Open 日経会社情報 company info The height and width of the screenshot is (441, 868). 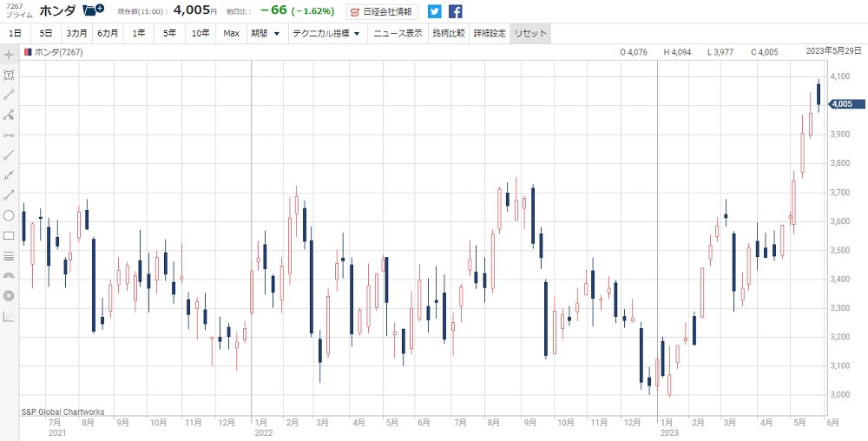pyautogui.click(x=383, y=11)
